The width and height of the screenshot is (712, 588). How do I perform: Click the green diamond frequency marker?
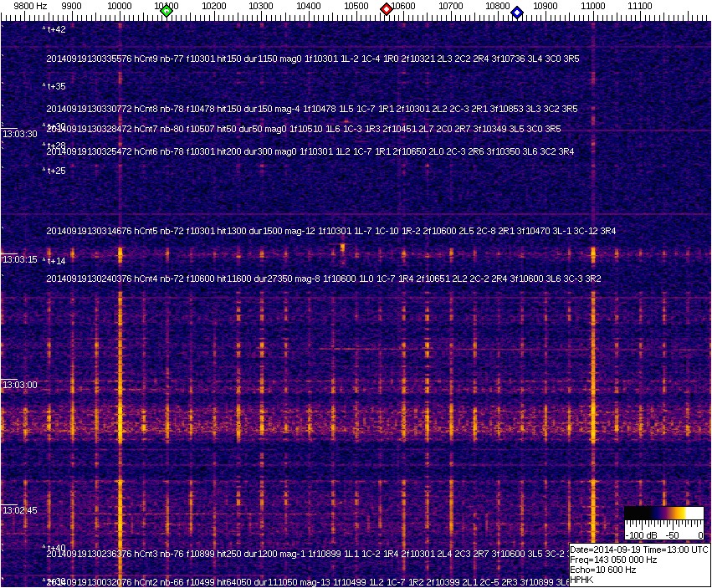tap(166, 11)
